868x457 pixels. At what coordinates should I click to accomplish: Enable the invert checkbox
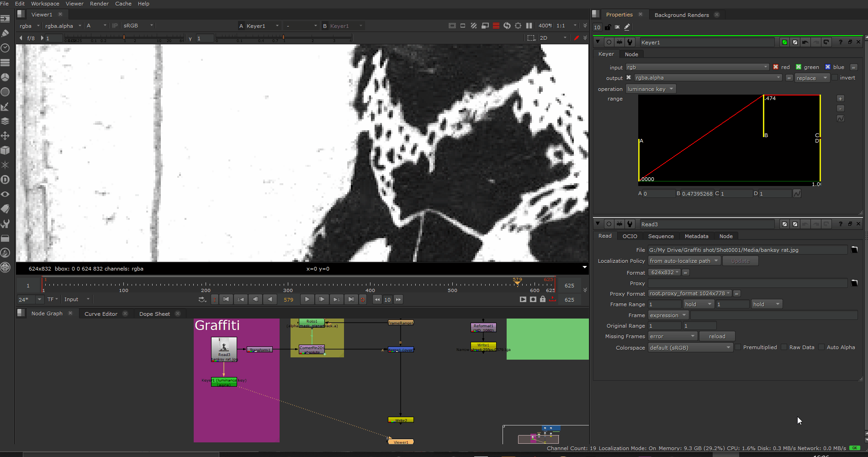pyautogui.click(x=835, y=77)
